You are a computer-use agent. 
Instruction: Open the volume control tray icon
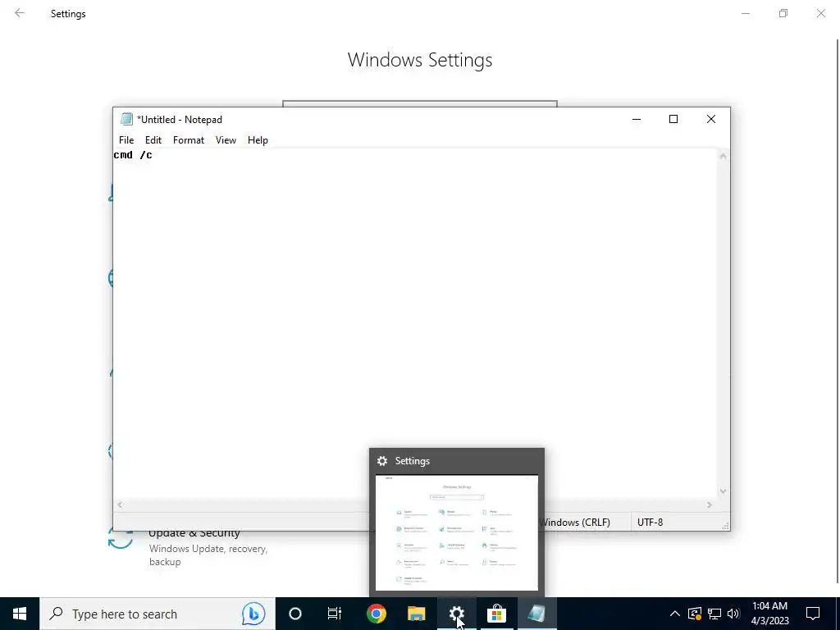(x=733, y=614)
